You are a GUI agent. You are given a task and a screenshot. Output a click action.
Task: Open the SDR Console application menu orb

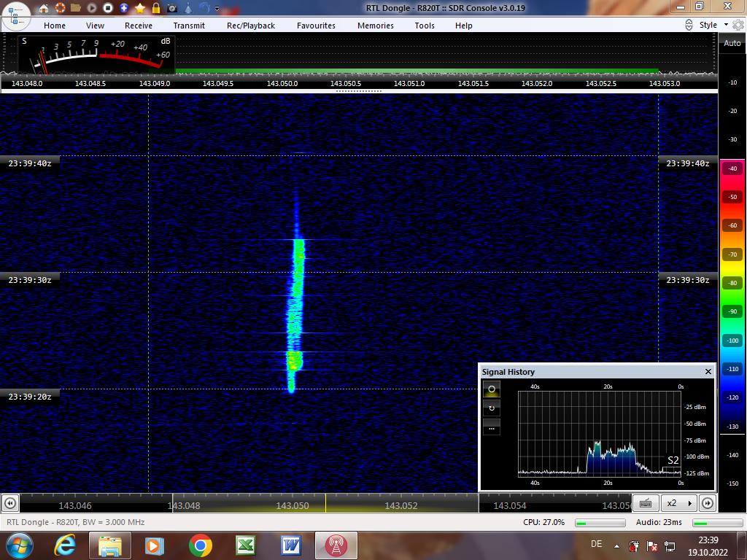(16, 16)
